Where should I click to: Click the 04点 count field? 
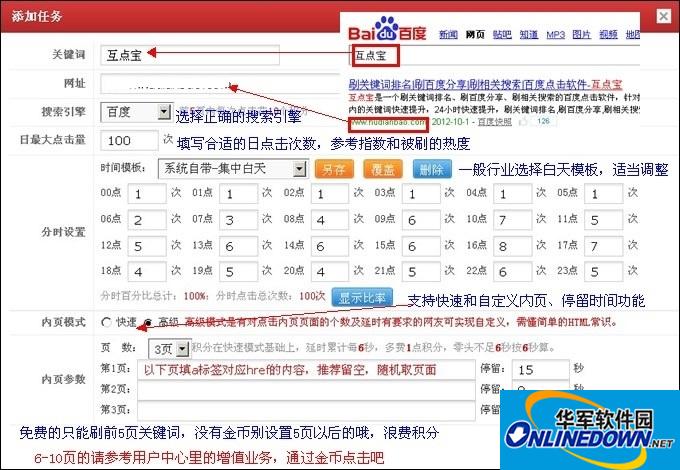(x=512, y=193)
